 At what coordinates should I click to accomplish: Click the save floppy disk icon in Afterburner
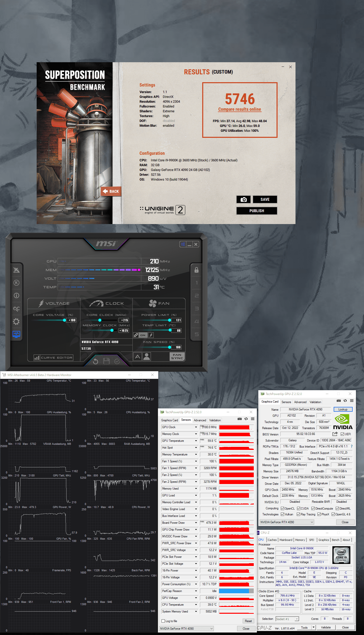(x=106, y=361)
